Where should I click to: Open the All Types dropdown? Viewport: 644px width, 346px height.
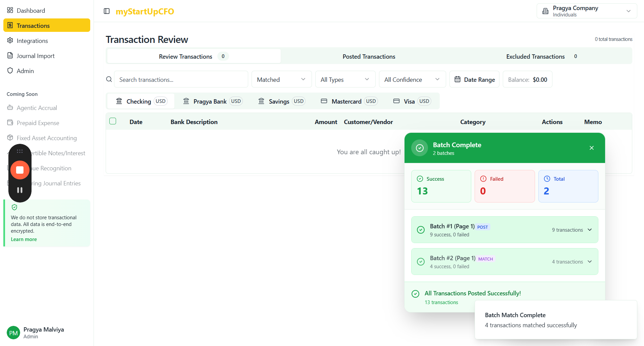pyautogui.click(x=345, y=79)
